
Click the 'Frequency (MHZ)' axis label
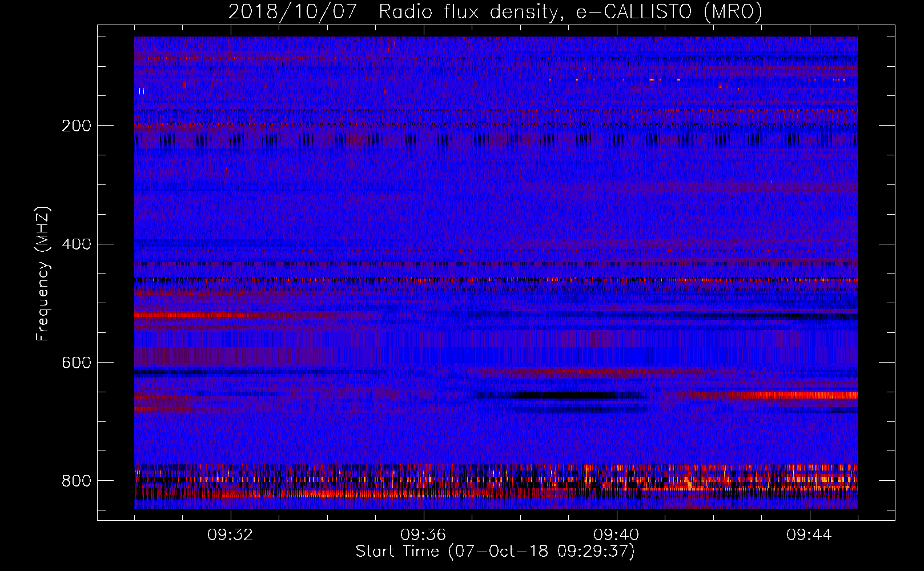[x=43, y=274]
